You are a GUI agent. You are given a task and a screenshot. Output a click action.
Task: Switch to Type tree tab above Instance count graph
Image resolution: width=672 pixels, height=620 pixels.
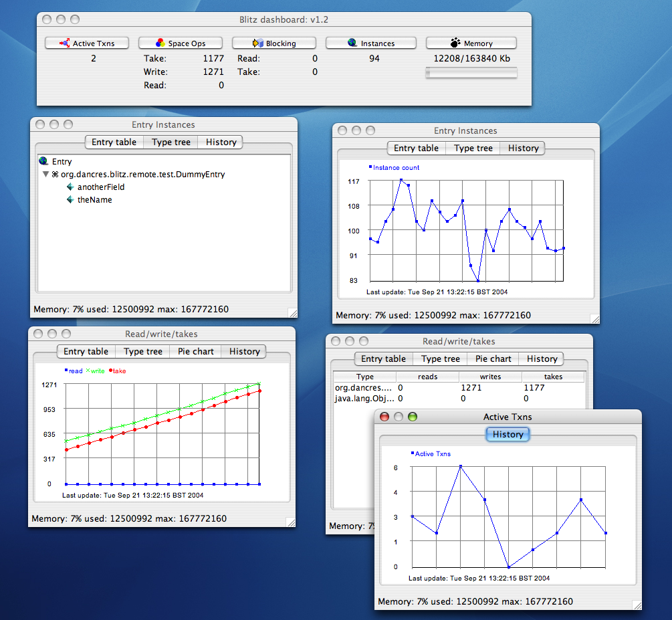(473, 148)
